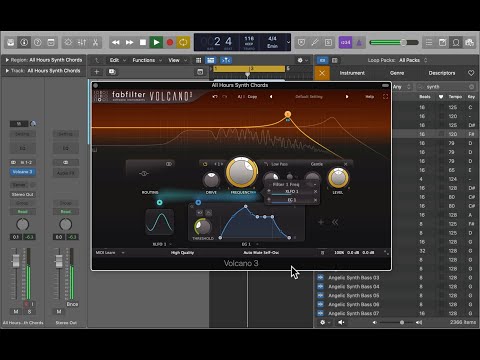Toggle Volcano 3 full screen button

385,97
